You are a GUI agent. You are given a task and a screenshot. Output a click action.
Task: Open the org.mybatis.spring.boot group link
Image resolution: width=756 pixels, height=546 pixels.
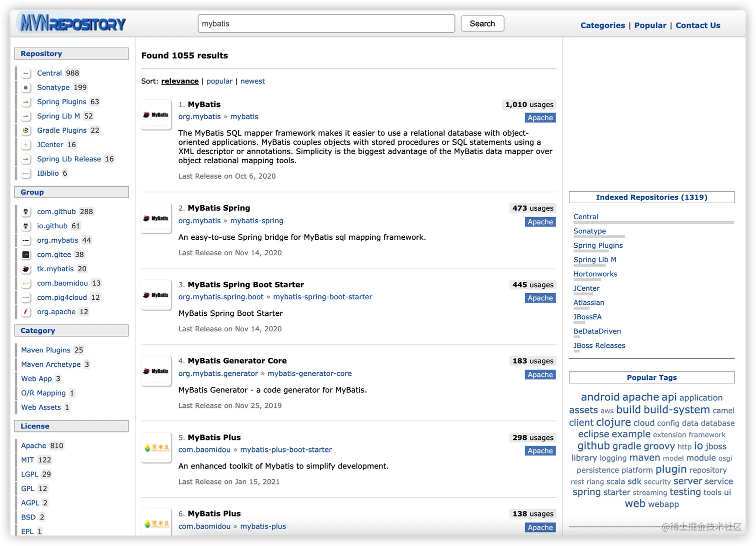(221, 297)
